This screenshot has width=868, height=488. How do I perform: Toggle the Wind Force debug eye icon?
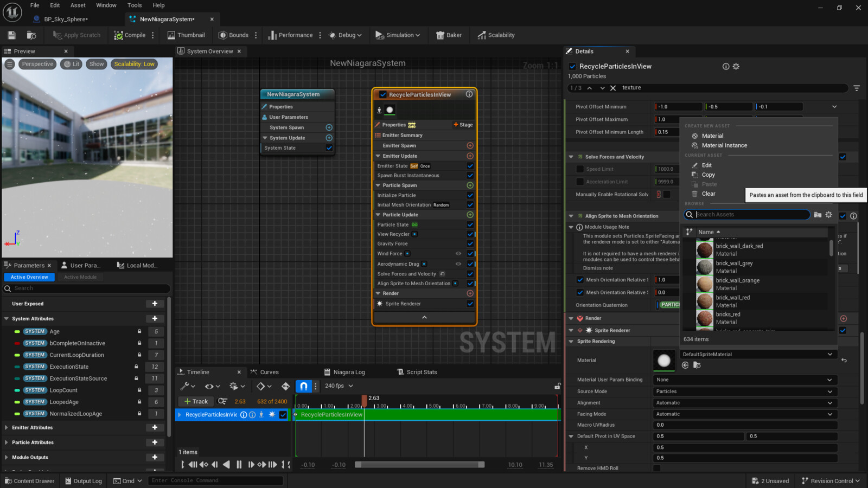point(458,254)
